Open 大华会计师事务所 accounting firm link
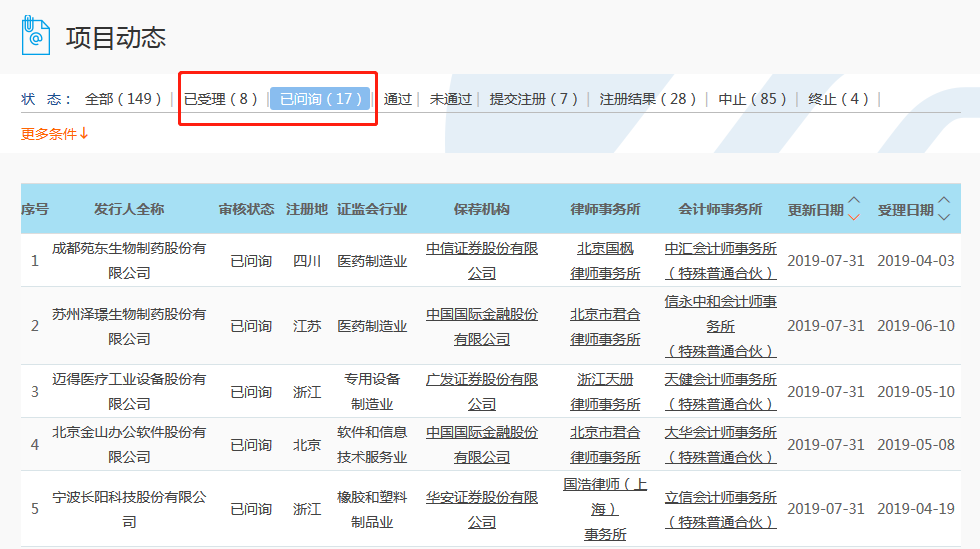The width and height of the screenshot is (980, 549). tap(721, 445)
